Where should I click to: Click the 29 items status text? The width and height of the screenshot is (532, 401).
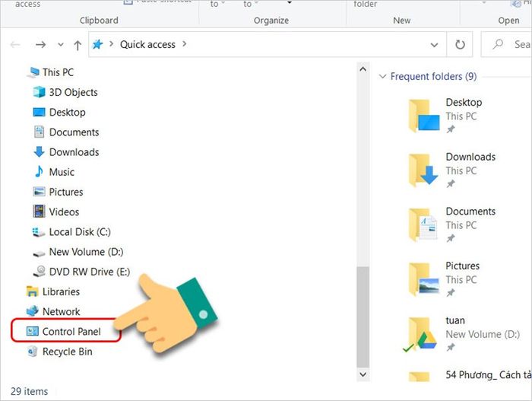(29, 391)
